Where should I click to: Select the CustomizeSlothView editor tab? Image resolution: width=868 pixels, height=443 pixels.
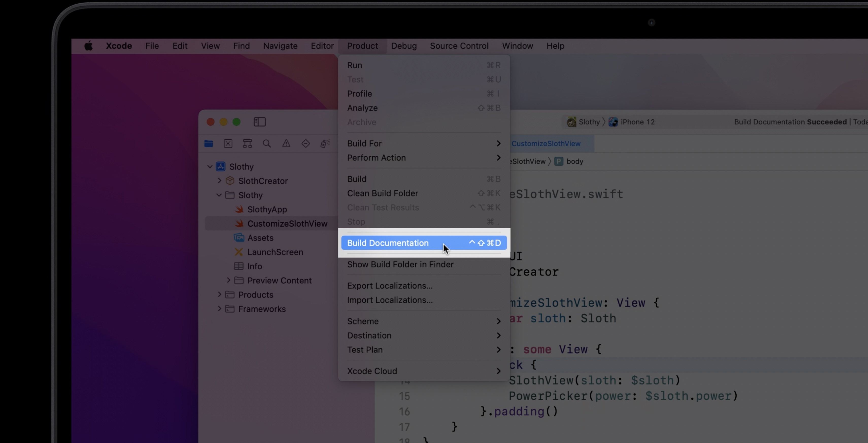(546, 143)
